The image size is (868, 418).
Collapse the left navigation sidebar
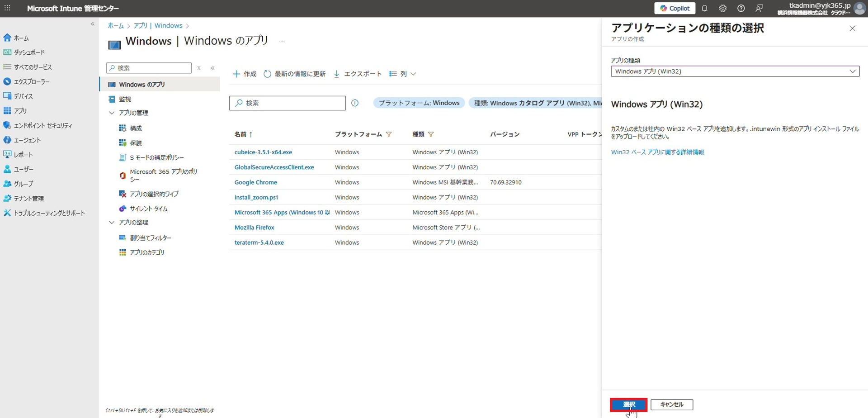point(93,24)
